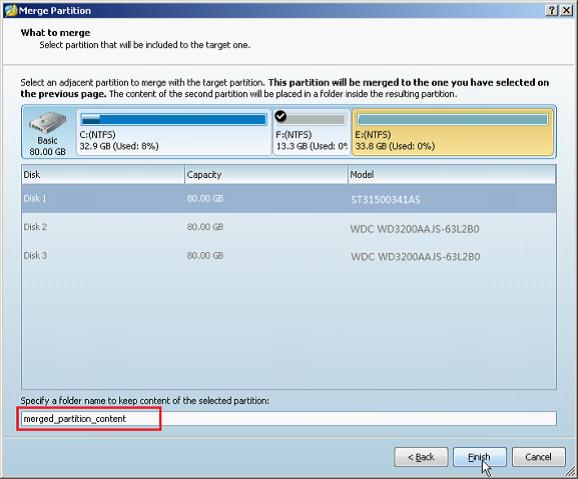Click the C: partition blue usage bar
Viewport: 578px width, 479px height.
[174, 119]
